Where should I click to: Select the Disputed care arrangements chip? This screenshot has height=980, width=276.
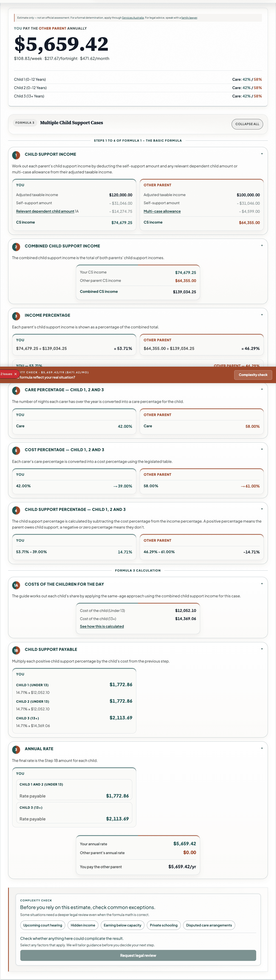tap(209, 925)
